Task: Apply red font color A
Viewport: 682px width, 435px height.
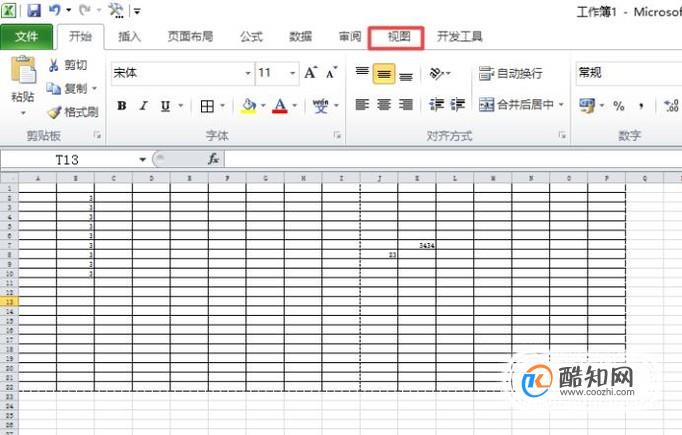Action: tap(280, 106)
